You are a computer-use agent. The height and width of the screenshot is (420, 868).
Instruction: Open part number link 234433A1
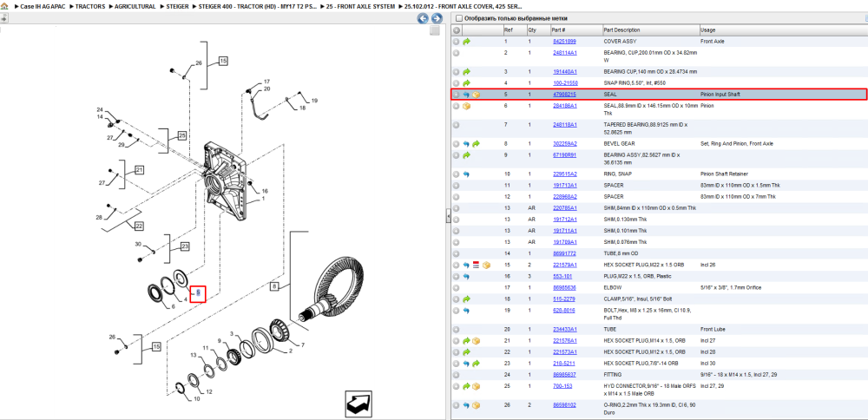click(x=565, y=329)
